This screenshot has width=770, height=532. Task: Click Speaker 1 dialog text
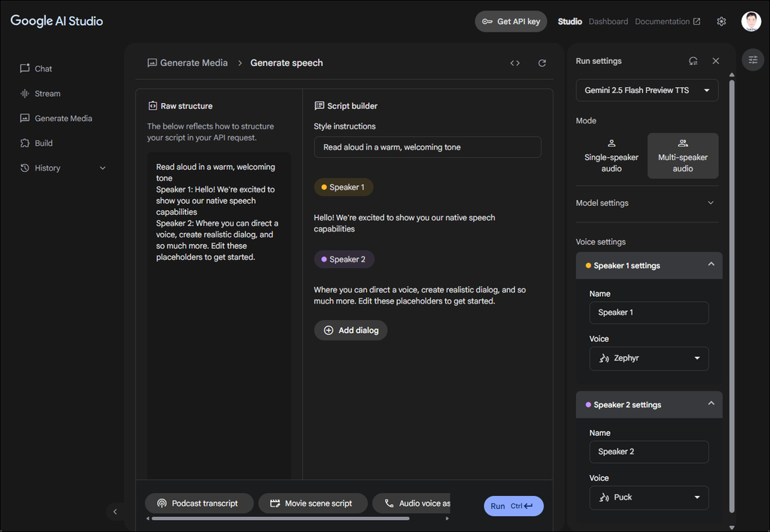pos(404,223)
